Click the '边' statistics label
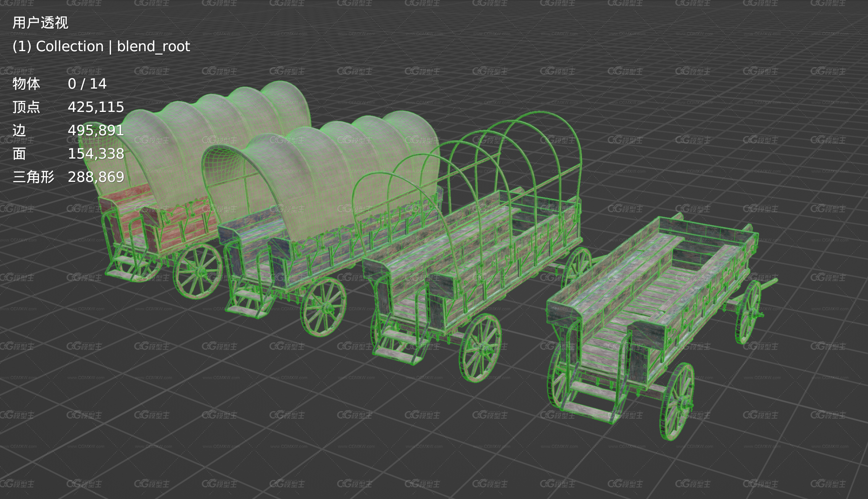 tap(19, 130)
